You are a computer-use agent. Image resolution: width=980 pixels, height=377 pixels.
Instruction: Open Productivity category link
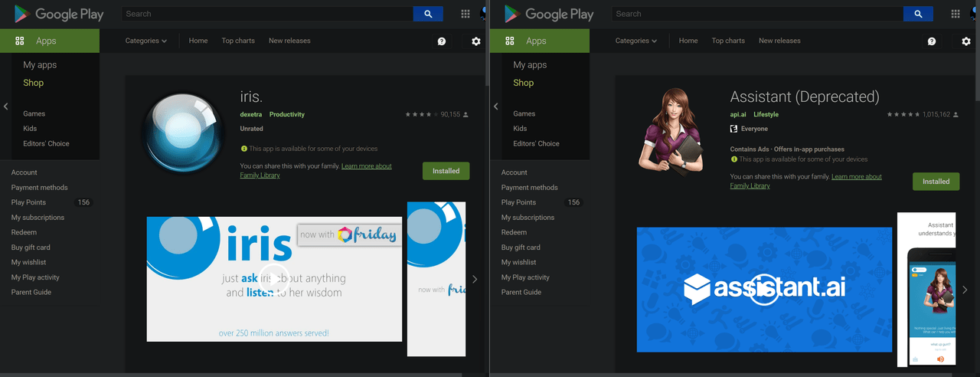(x=287, y=114)
